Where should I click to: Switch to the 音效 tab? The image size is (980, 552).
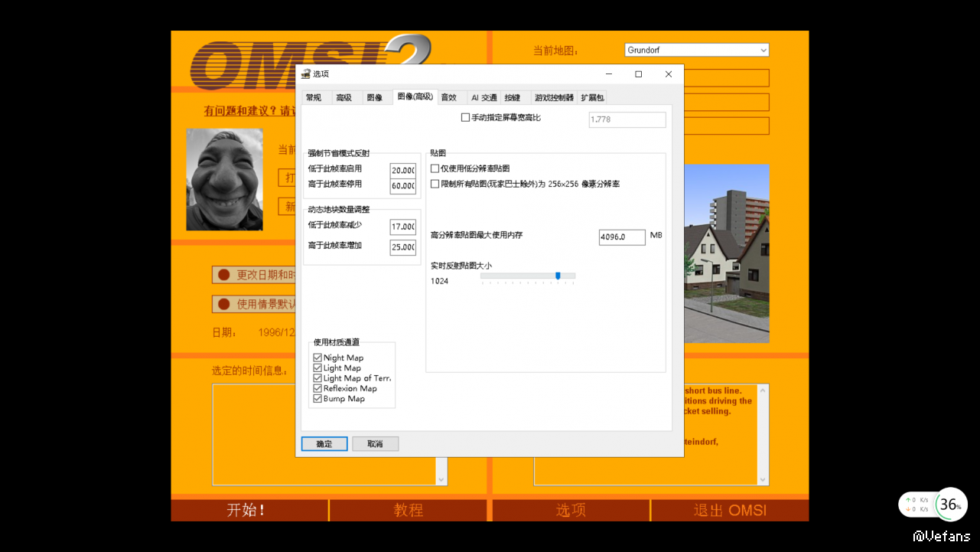[448, 97]
